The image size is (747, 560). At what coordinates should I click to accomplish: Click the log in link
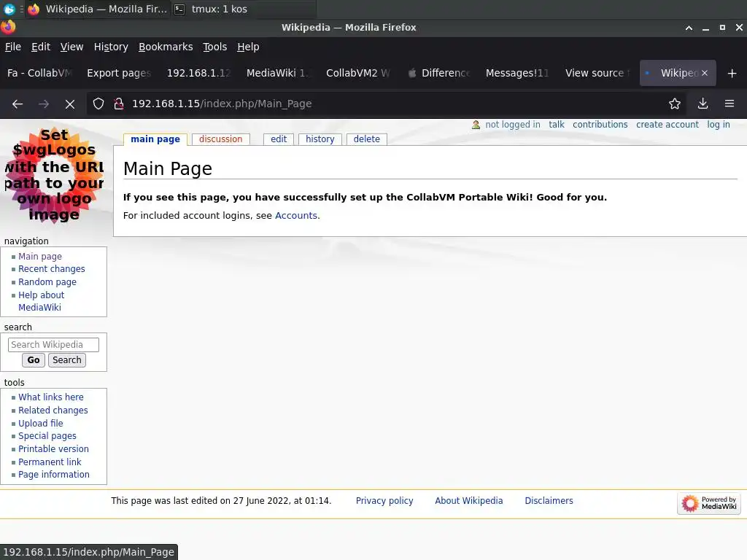coord(719,125)
